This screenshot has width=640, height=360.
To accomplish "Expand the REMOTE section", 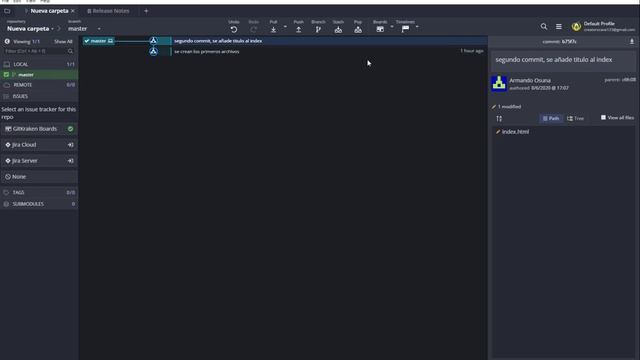I will click(x=39, y=85).
